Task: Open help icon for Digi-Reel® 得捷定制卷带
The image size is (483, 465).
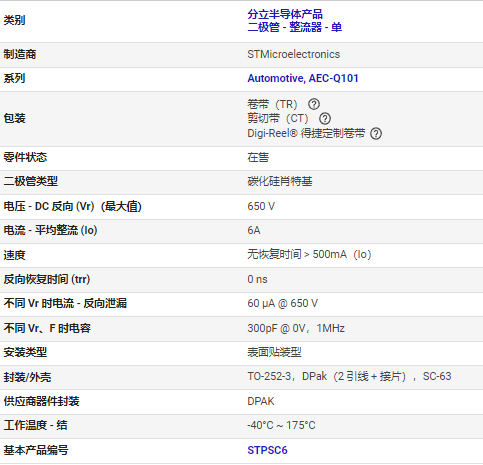Action: click(x=376, y=133)
